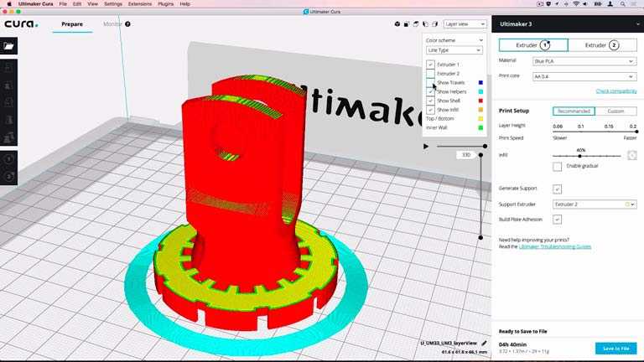Open the volume control in menu bar
Screen dimensions: 644x362
coord(584,3)
